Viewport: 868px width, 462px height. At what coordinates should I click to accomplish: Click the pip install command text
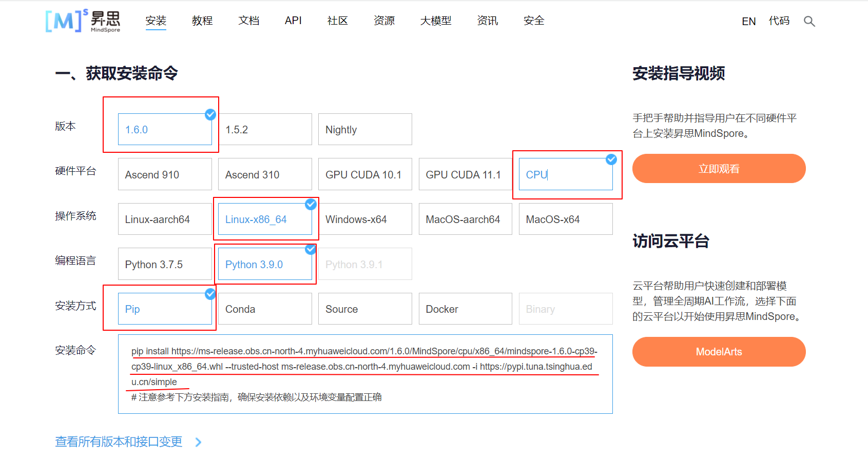point(364,367)
